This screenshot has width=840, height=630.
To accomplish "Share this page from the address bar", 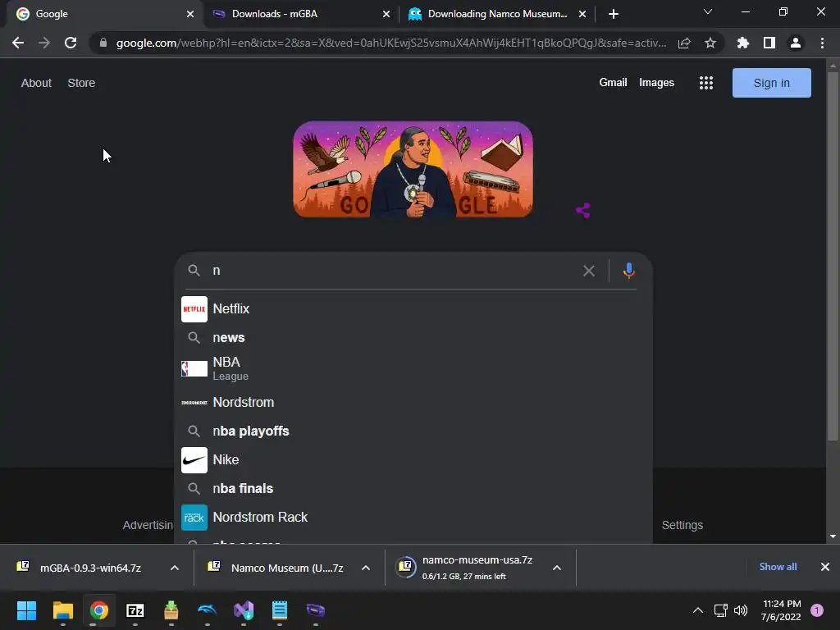I will coord(684,43).
